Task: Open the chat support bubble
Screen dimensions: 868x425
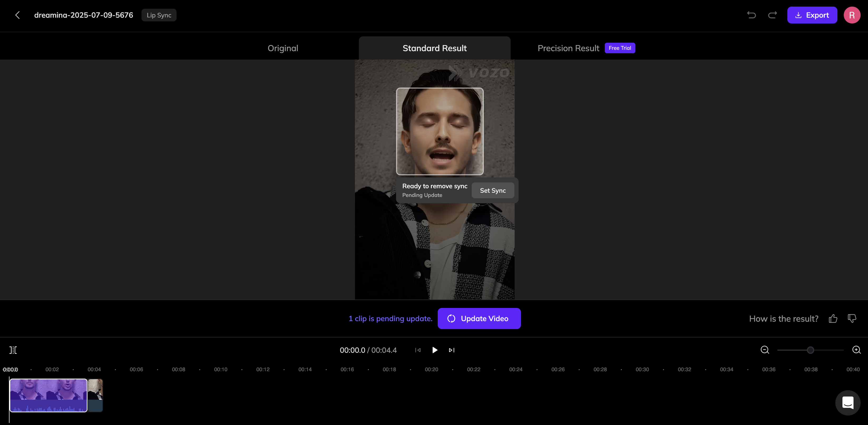Action: pos(848,402)
